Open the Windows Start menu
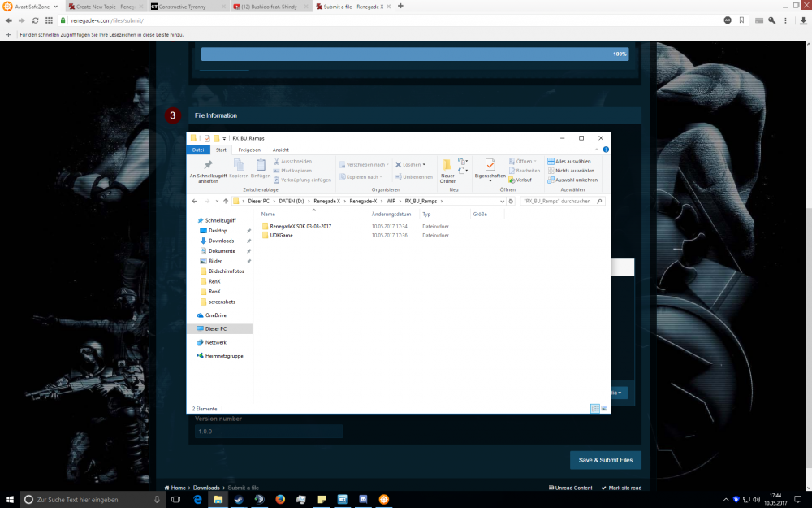 click(x=9, y=499)
